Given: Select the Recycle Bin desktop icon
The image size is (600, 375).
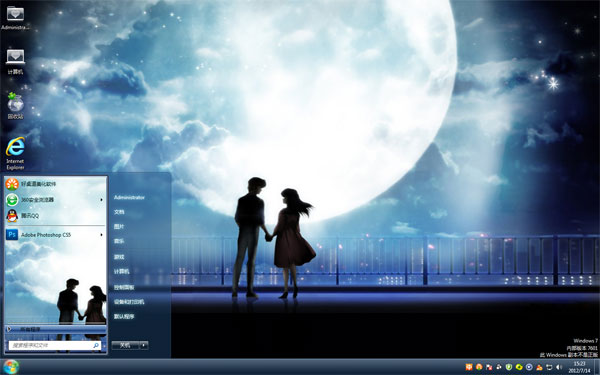Looking at the screenshot, I should (15, 106).
